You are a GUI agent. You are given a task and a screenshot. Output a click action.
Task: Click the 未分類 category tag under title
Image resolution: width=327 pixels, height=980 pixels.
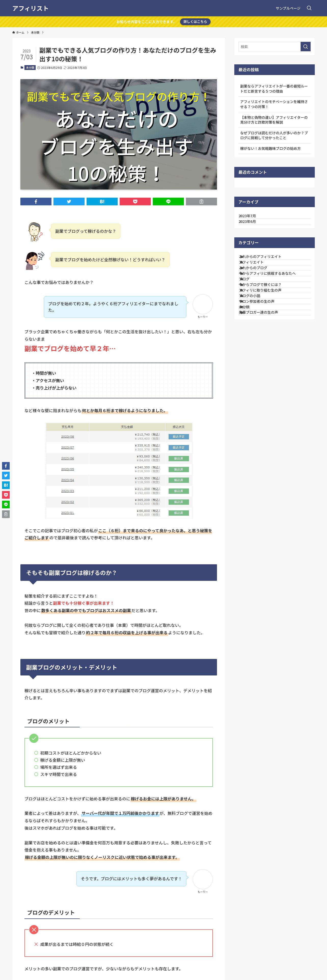pyautogui.click(x=30, y=68)
